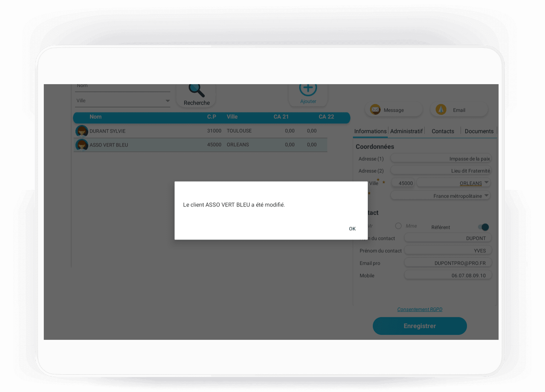
Task: Click the Message envelope icon
Action: 375,110
